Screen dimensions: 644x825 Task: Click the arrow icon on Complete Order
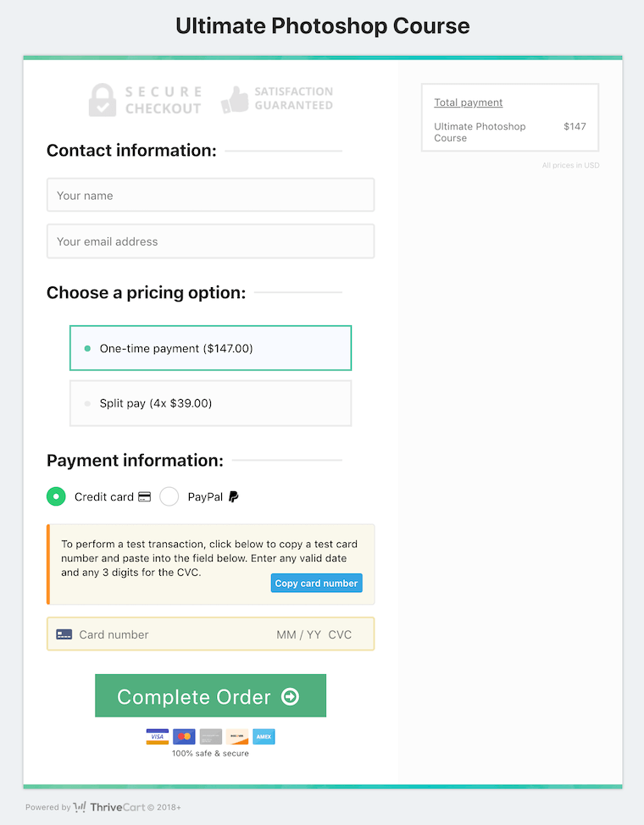290,696
